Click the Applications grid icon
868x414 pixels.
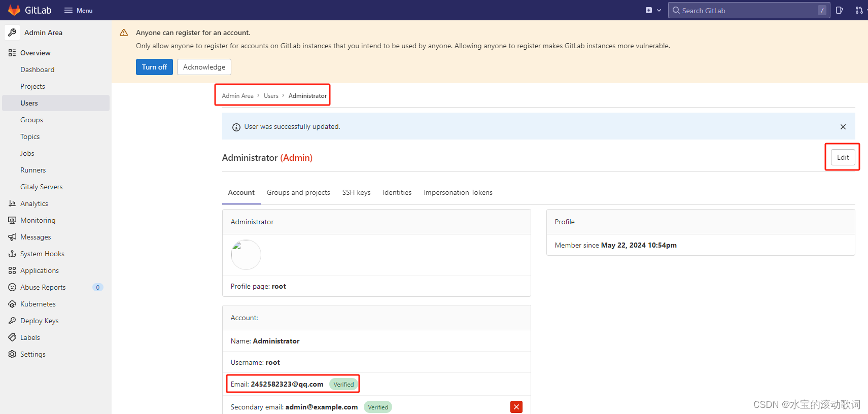click(x=12, y=270)
